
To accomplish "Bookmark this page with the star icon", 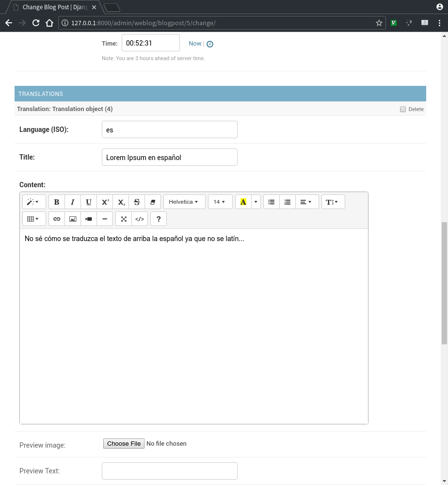I will coord(379,23).
